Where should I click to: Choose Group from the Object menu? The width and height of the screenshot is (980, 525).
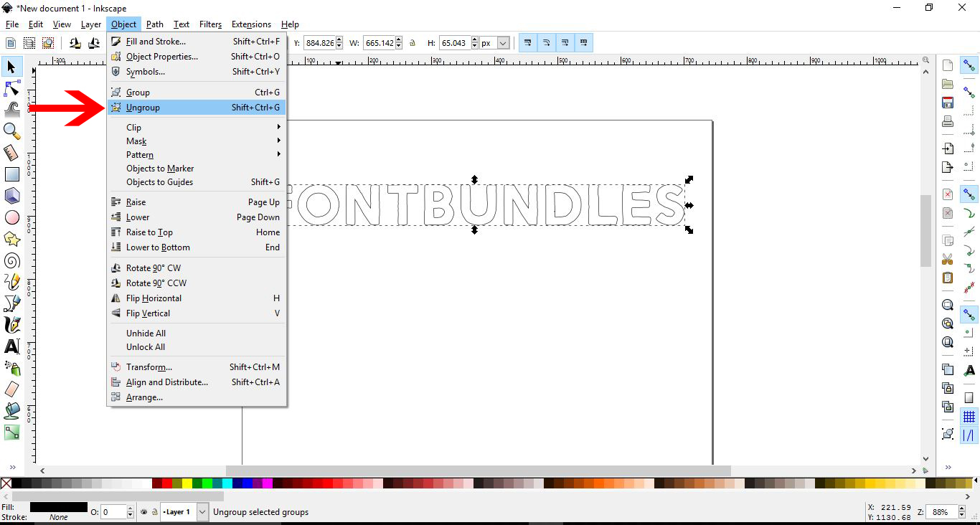[196, 93]
